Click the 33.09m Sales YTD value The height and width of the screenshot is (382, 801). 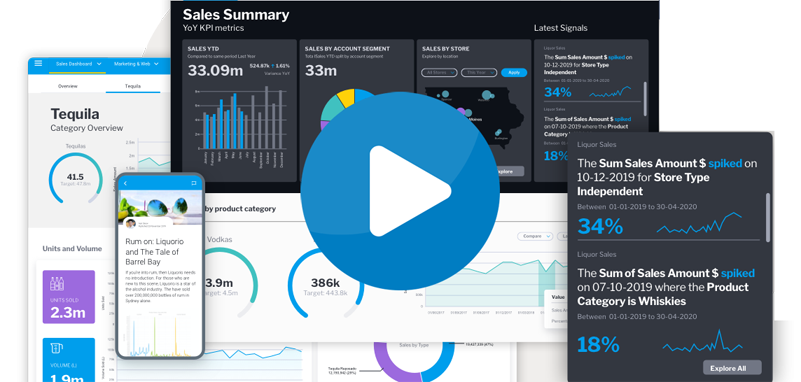pyautogui.click(x=216, y=70)
